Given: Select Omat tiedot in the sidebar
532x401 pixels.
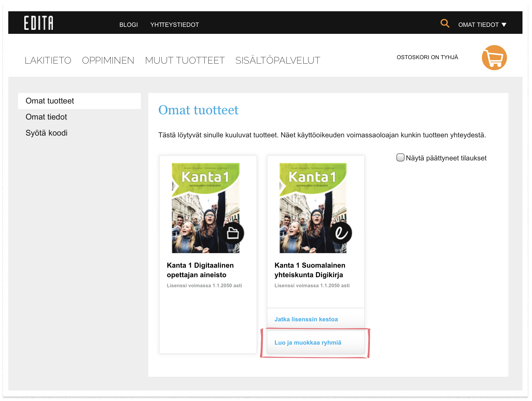Looking at the screenshot, I should click(46, 117).
